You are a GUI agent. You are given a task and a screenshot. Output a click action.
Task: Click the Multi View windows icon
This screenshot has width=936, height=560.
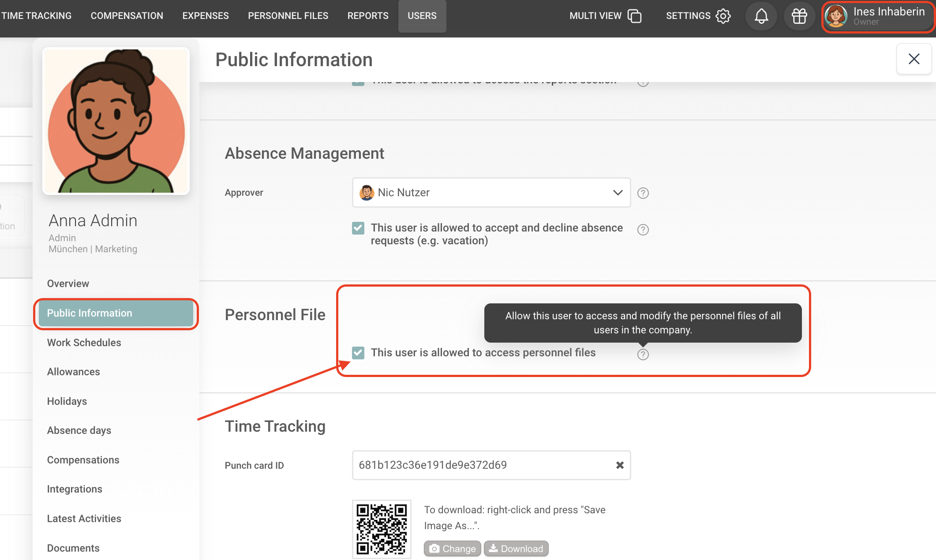634,16
